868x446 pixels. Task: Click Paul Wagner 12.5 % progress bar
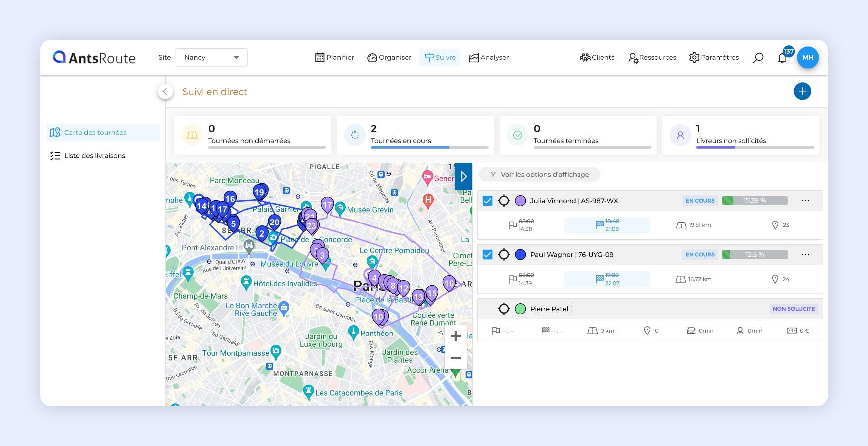(x=754, y=255)
